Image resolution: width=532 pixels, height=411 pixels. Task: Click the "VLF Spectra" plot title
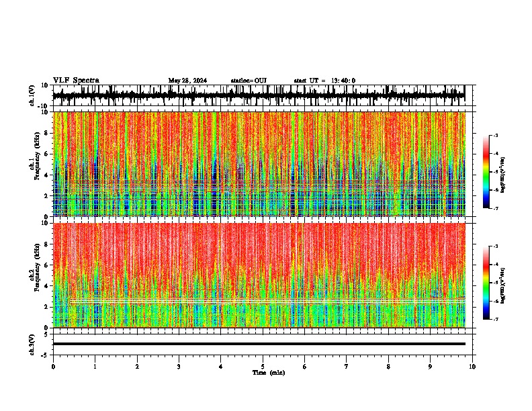pos(76,81)
